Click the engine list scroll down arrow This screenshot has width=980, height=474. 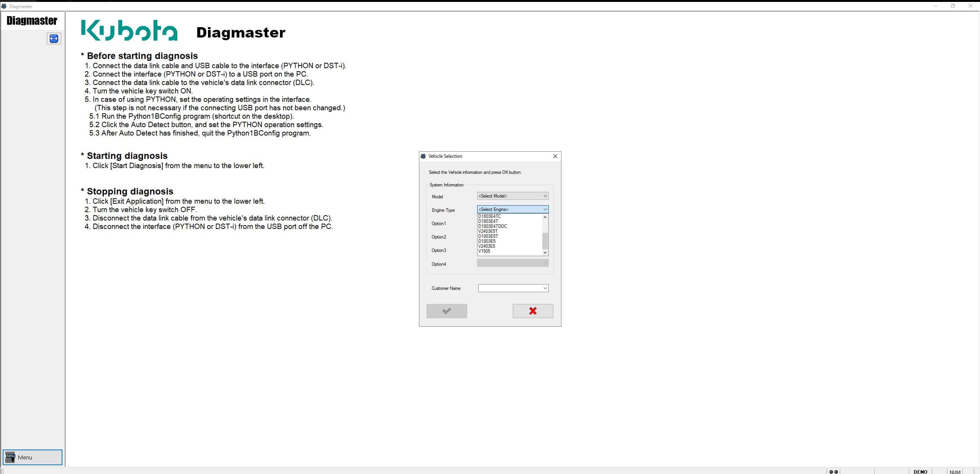coord(545,252)
